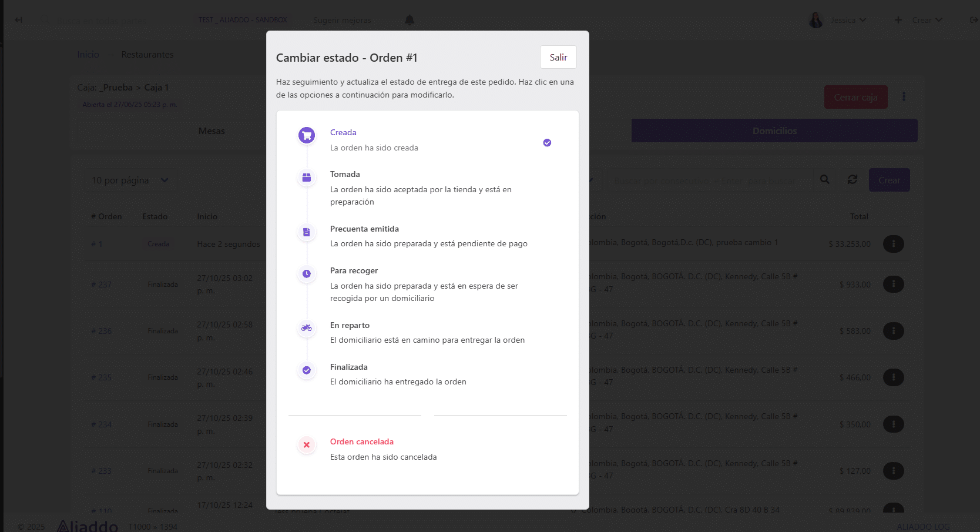The width and height of the screenshot is (980, 532).
Task: Switch to the Mesas tab
Action: pos(212,131)
